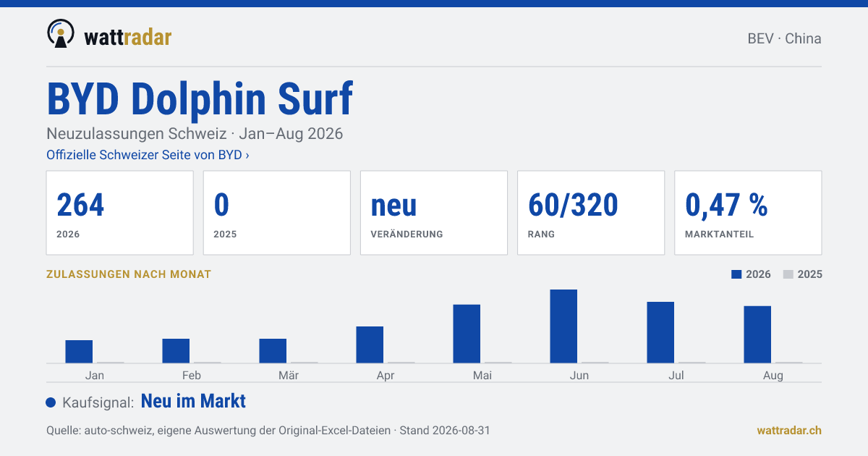Click the 'BEV · China' label
The image size is (868, 456).
coord(784,39)
